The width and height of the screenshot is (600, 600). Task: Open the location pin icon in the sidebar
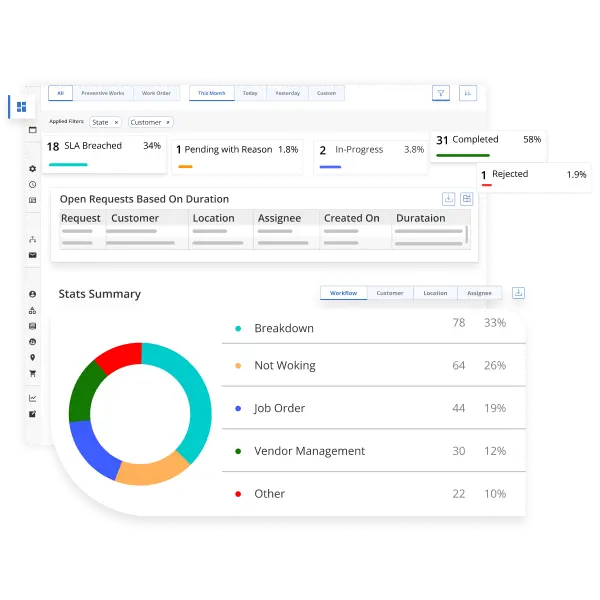(x=33, y=357)
